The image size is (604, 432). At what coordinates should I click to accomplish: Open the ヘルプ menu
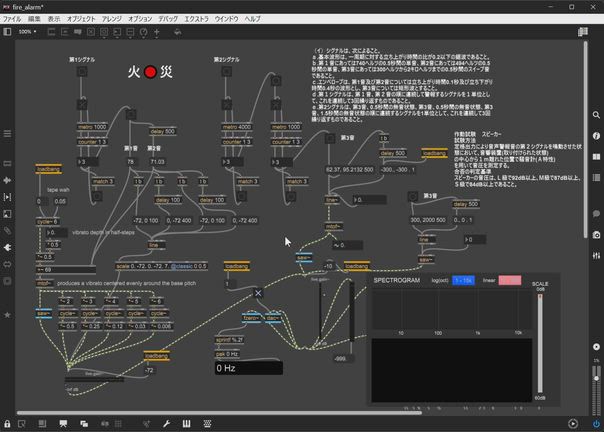(253, 19)
